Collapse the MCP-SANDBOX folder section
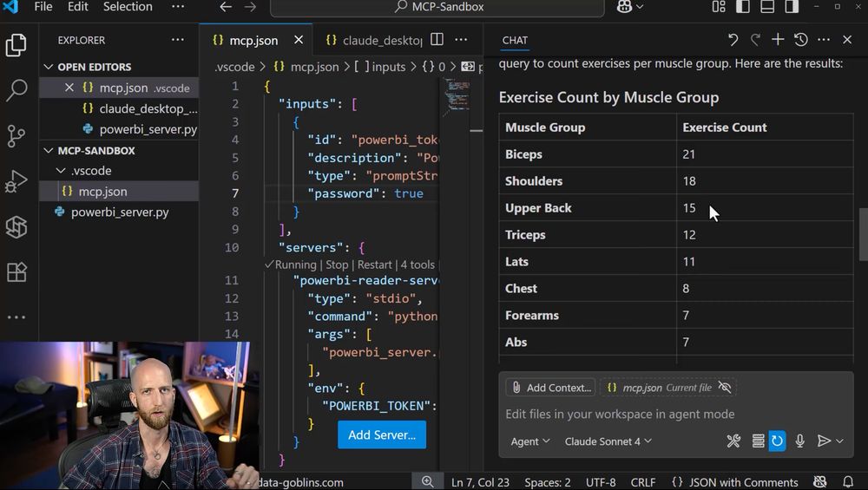 (49, 150)
